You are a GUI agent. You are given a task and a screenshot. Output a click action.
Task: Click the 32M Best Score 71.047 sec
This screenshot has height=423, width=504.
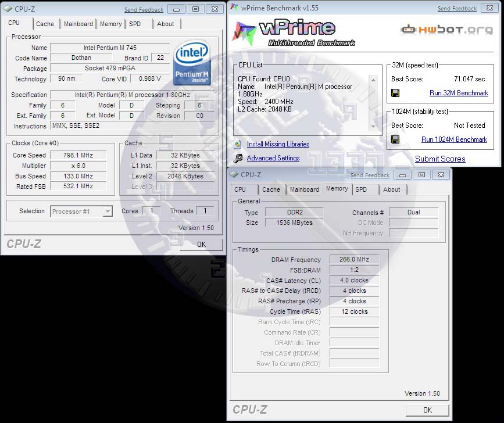click(469, 79)
